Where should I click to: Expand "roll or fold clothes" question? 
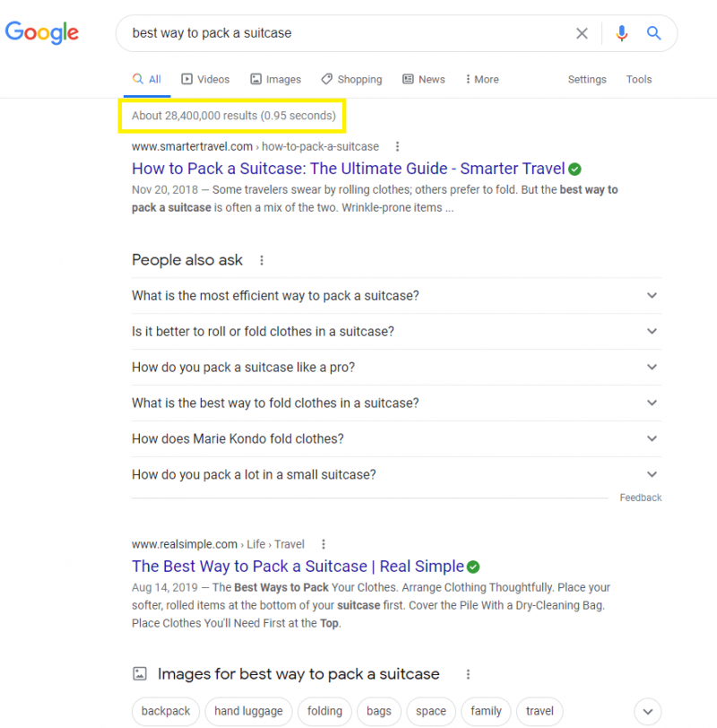[x=652, y=332]
